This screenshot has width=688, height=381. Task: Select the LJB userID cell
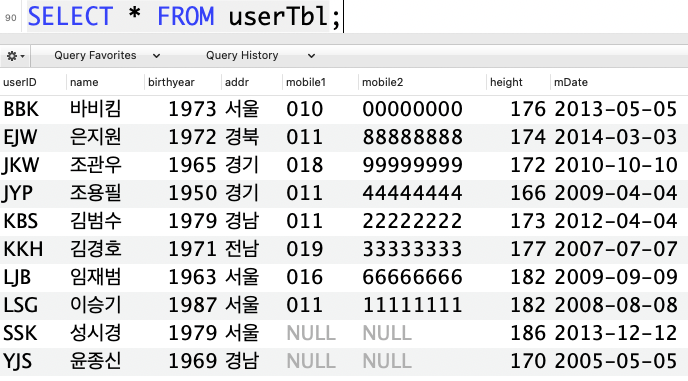tap(17, 277)
